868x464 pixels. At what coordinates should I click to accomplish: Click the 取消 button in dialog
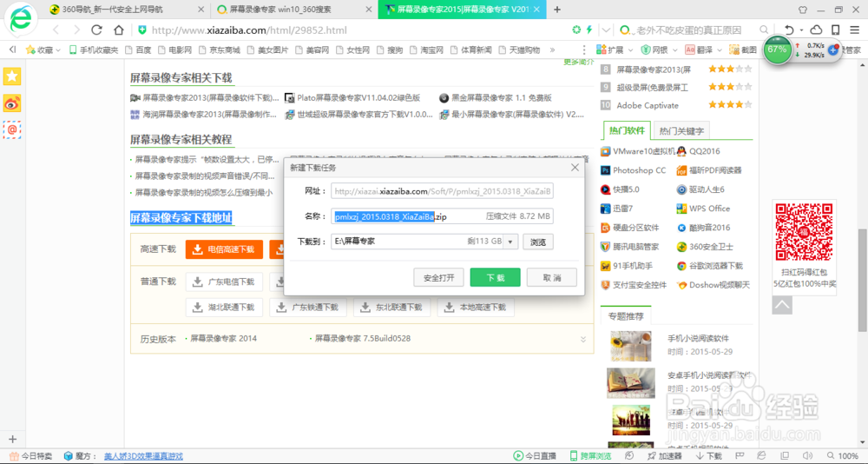(552, 278)
